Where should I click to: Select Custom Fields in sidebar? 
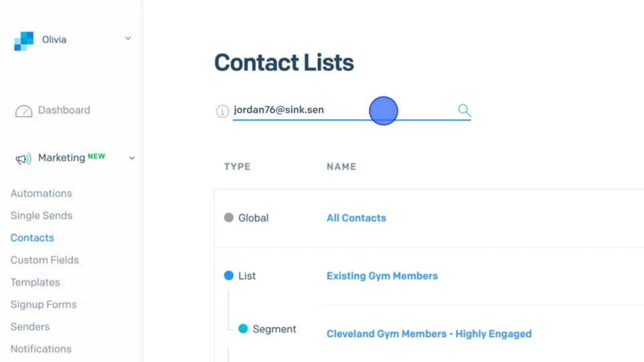point(44,259)
